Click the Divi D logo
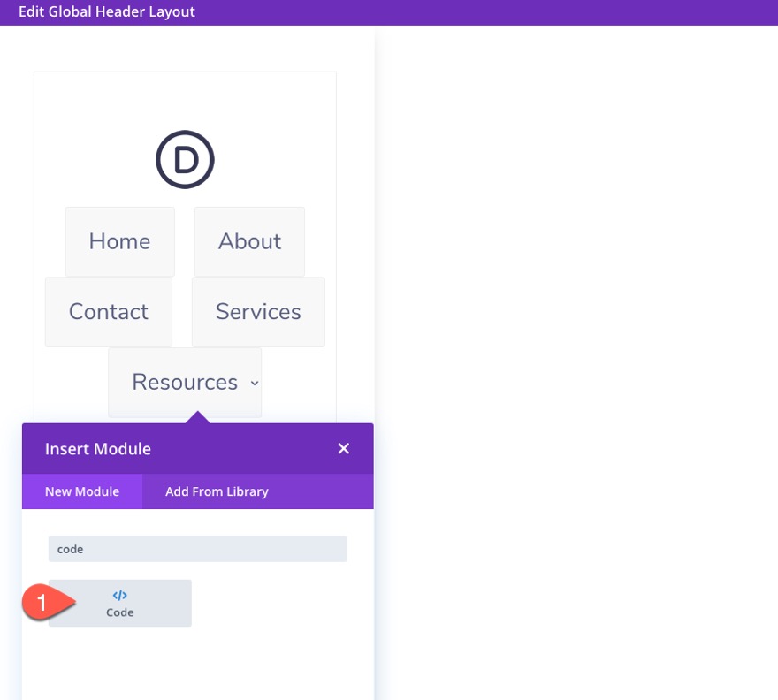This screenshot has height=700, width=778. click(x=186, y=159)
